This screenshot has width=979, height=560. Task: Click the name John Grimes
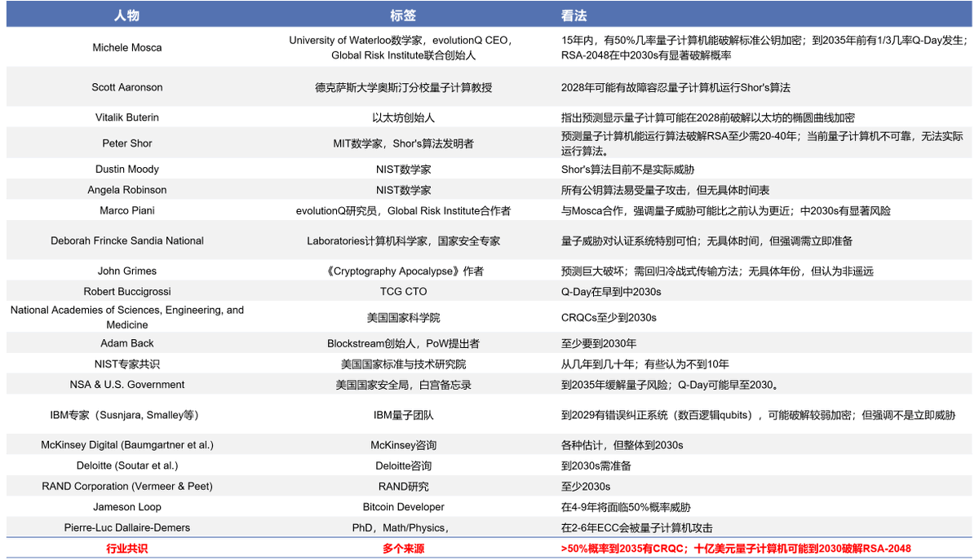coord(127,271)
